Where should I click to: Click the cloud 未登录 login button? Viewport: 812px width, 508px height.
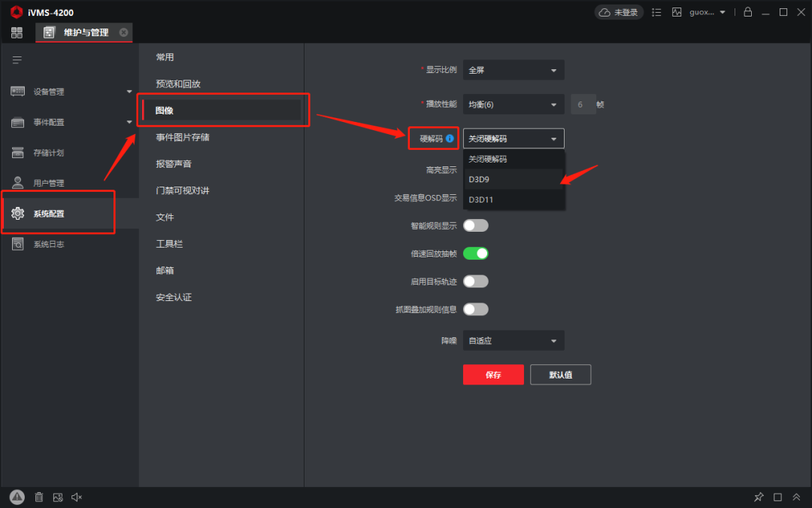[x=619, y=12]
